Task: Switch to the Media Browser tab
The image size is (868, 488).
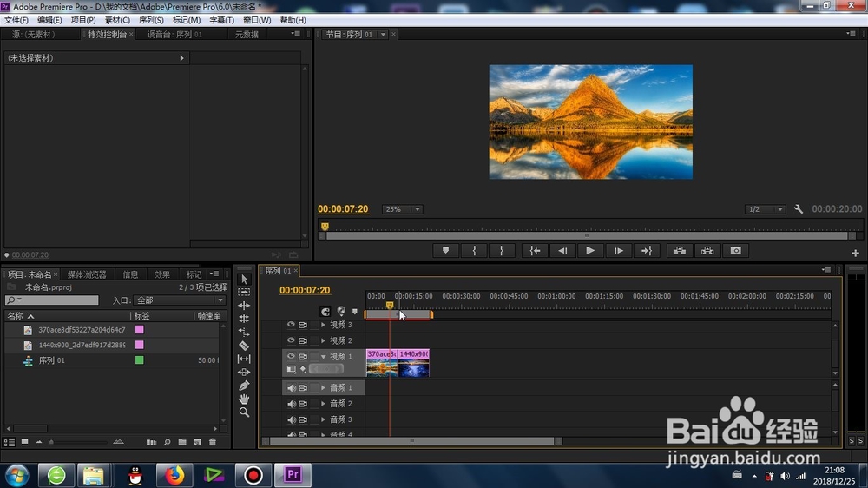Action: tap(87, 274)
